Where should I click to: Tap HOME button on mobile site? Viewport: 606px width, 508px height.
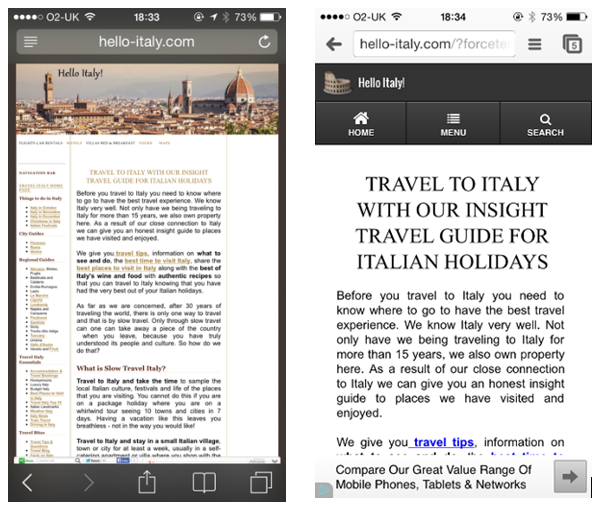361,123
